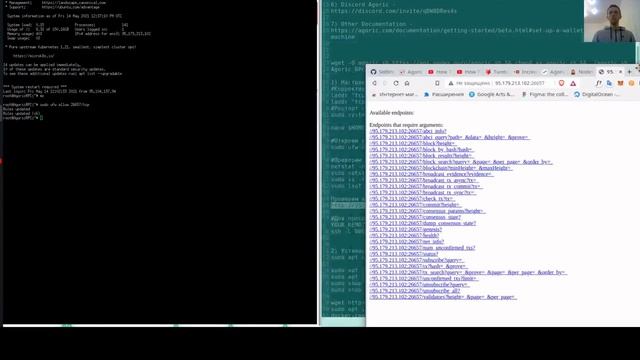640x360 pixels.
Task: Open the block_results?height endpoint link
Action: (421, 156)
